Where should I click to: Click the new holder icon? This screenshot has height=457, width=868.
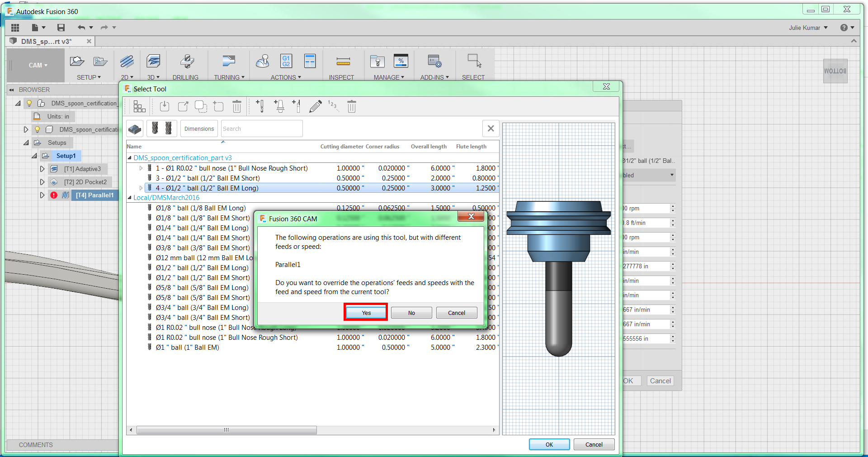coord(279,106)
